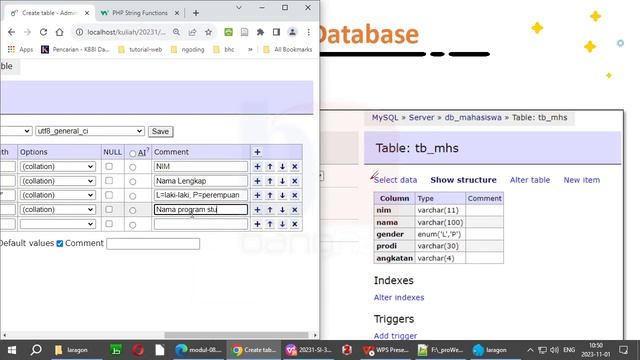Screen dimensions: 640x360
Task: Move the NIM row down
Action: [x=282, y=167]
